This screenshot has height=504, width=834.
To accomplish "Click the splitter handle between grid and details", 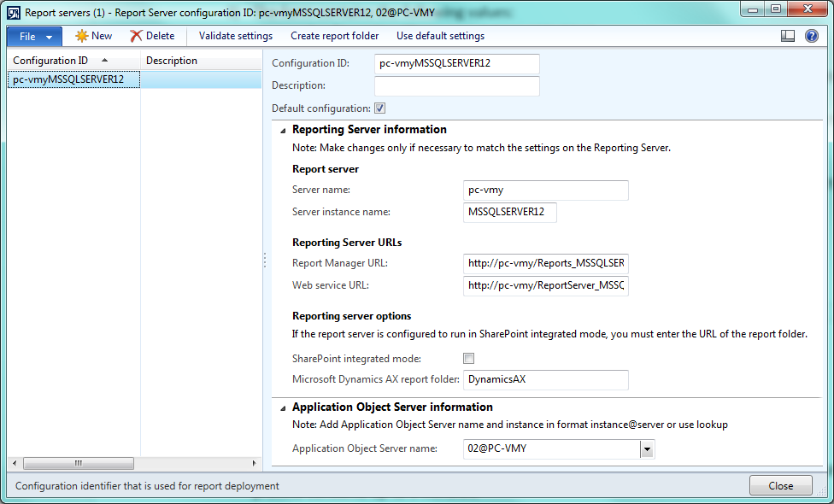I will tap(265, 260).
